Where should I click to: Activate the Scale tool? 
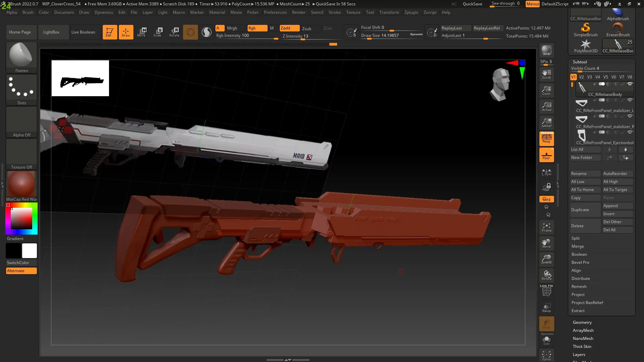point(158,32)
